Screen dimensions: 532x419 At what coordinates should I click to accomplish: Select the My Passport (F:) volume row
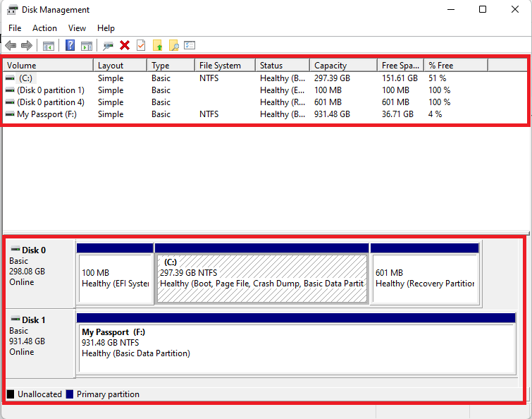point(265,114)
